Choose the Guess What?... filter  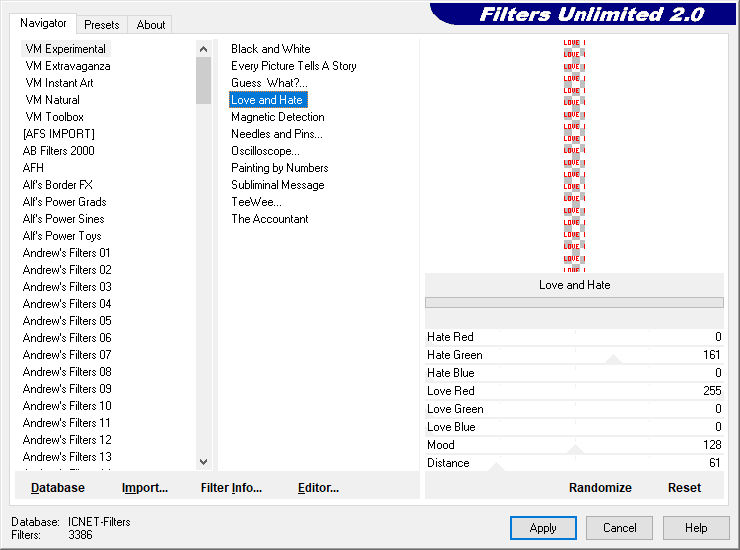(x=269, y=83)
